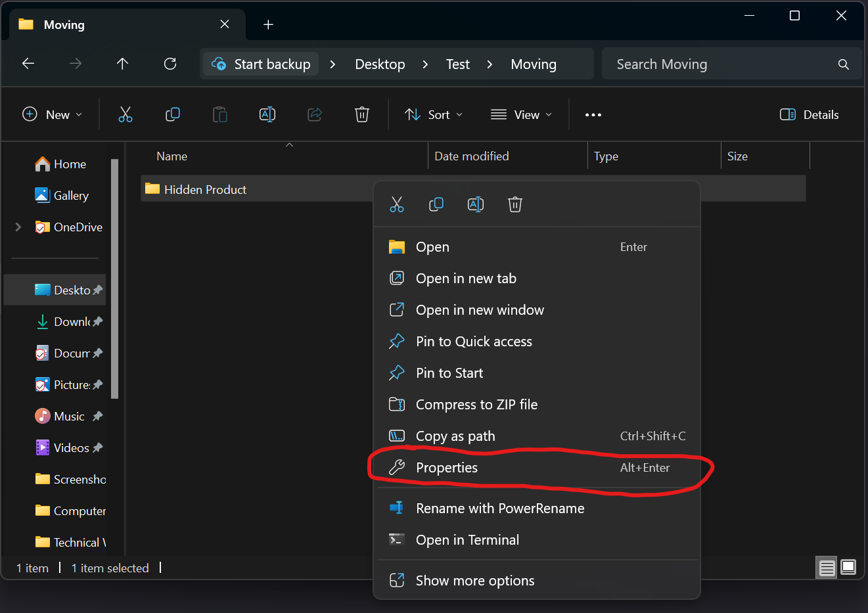This screenshot has height=613, width=868.
Task: Select Open in the context menu
Action: tap(537, 247)
